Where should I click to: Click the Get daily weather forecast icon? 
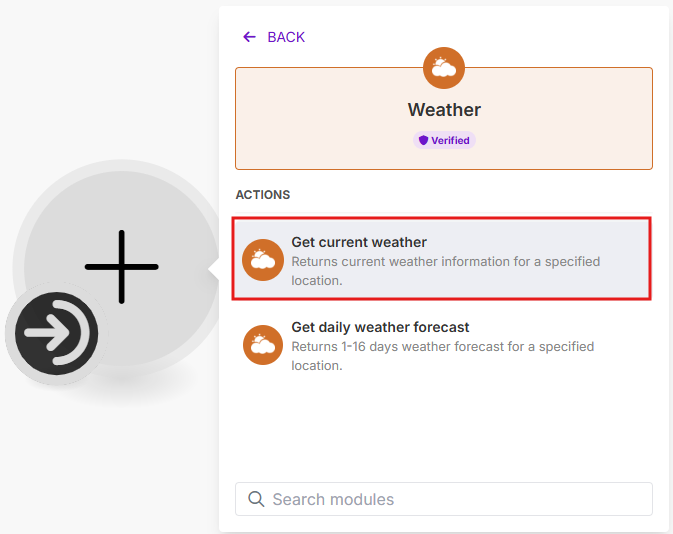[x=263, y=345]
